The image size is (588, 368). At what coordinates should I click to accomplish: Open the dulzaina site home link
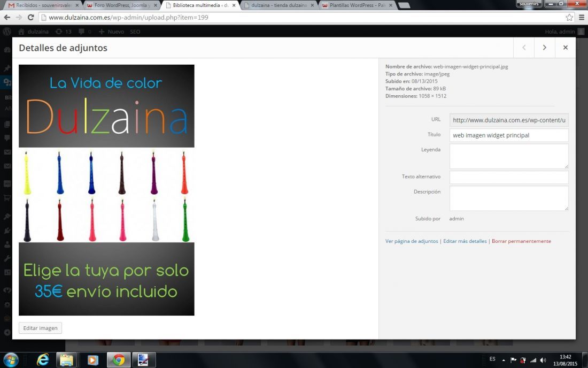(x=33, y=32)
